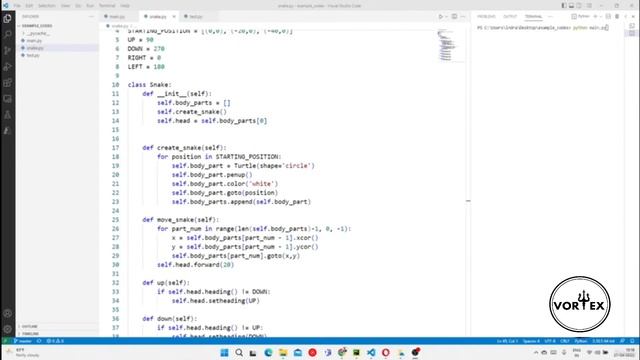Click in the terminal command line
This screenshot has width=640, height=360.
(543, 28)
